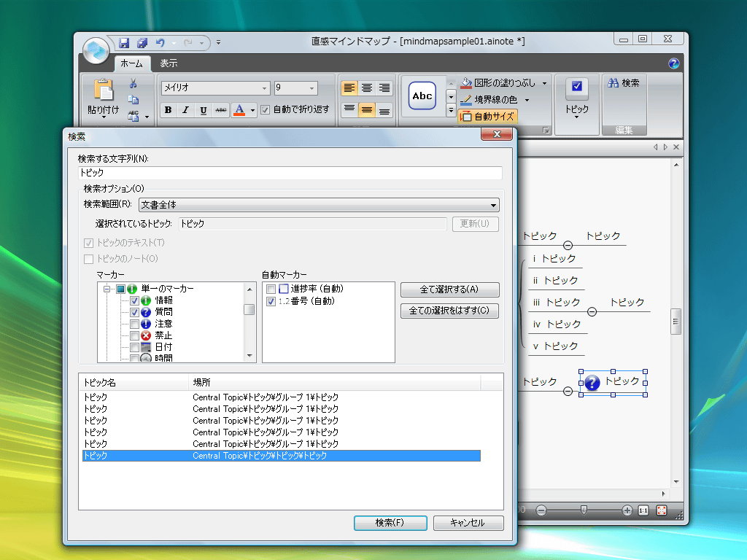Toggle 自動で折り返す checkbox
The image size is (747, 560).
click(x=266, y=110)
